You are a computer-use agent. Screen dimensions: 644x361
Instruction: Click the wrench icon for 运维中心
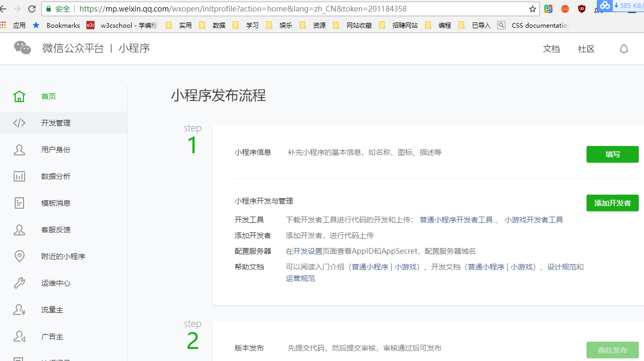(19, 283)
